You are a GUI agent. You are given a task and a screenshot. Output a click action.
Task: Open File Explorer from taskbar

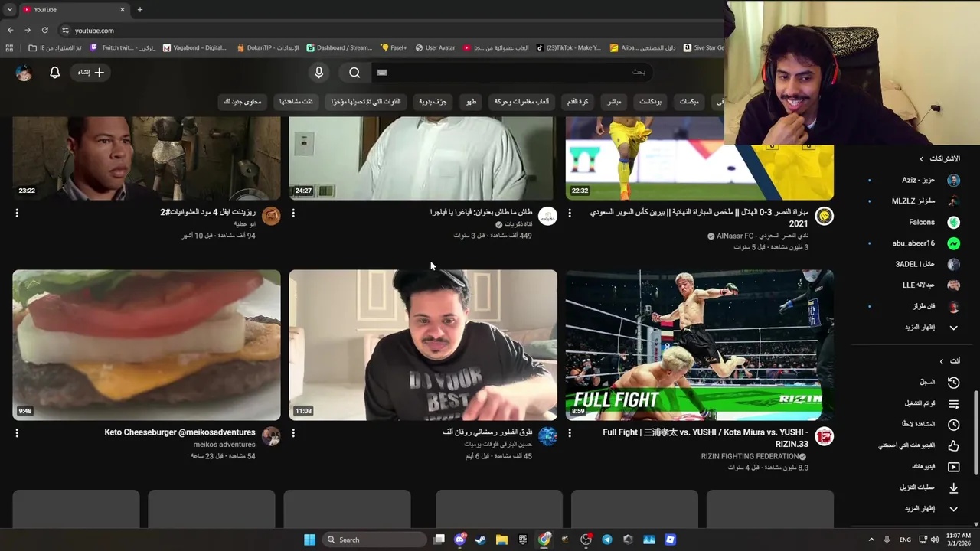501,540
